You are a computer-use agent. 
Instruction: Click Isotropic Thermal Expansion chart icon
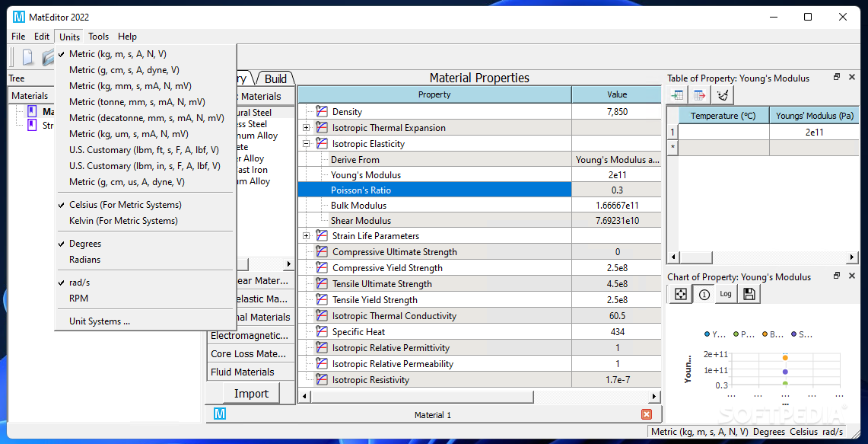tap(322, 127)
